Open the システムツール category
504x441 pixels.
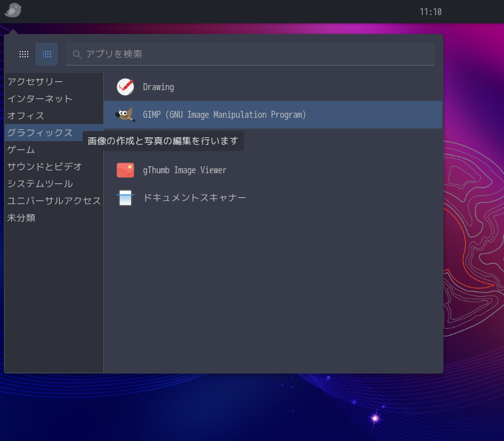(54, 183)
